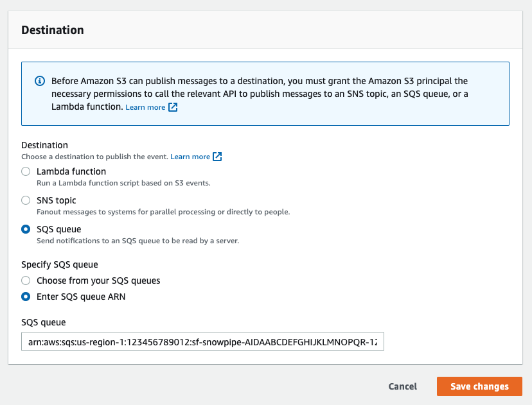Viewport: 532px width, 405px height.
Task: Pick the Choose from your SQS queues option
Action: point(26,280)
